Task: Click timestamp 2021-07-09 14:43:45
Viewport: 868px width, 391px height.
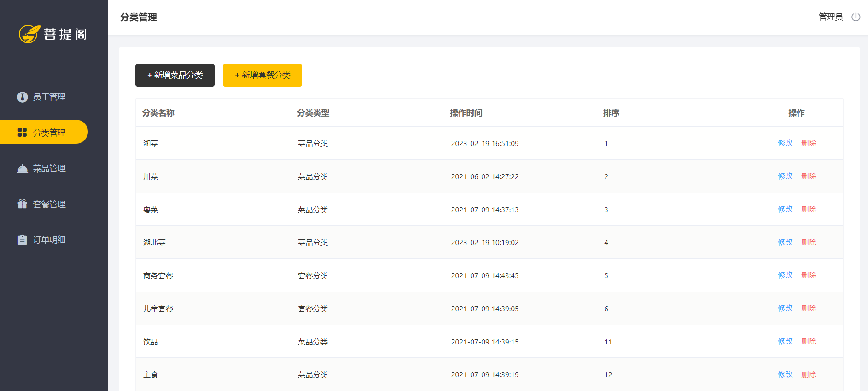Action: pyautogui.click(x=485, y=276)
